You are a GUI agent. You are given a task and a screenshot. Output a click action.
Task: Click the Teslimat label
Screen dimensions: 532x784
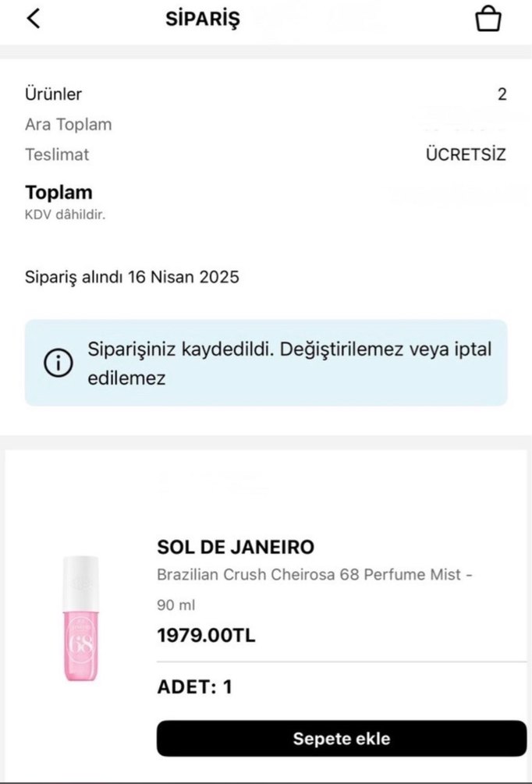pos(57,154)
